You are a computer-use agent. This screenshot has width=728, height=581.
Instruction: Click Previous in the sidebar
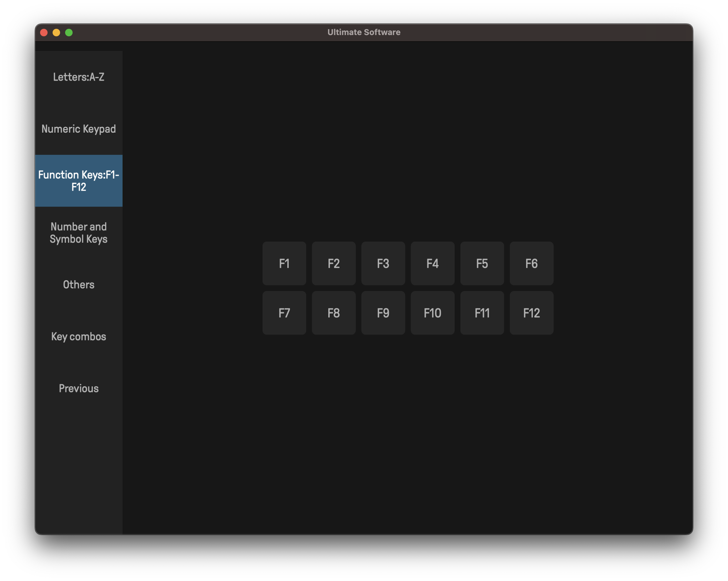tap(79, 388)
